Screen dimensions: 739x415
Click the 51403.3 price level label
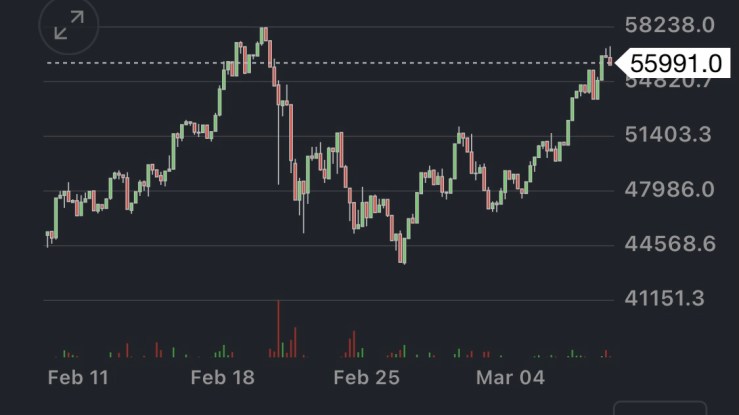coord(668,135)
